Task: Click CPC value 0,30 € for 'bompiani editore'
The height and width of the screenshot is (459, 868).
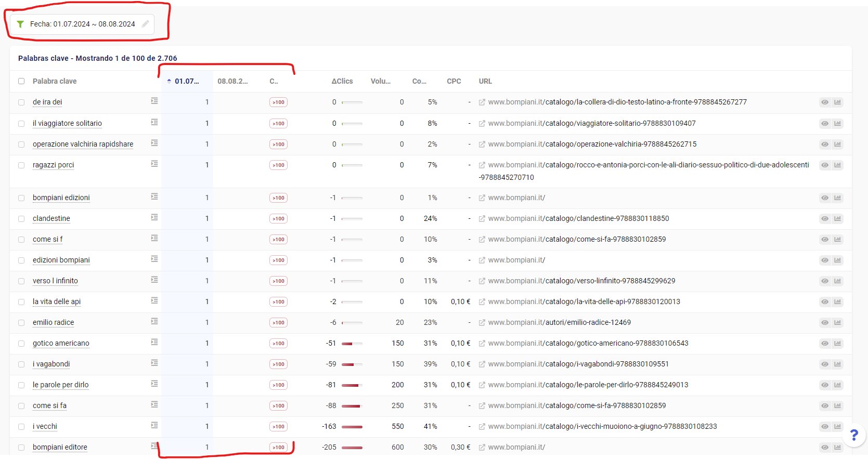Action: (x=461, y=447)
